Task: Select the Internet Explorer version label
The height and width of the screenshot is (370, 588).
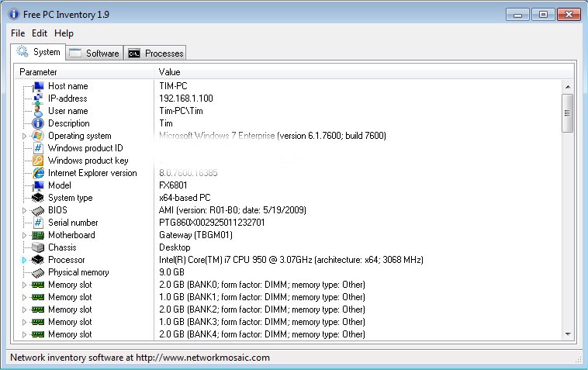Action: point(92,173)
